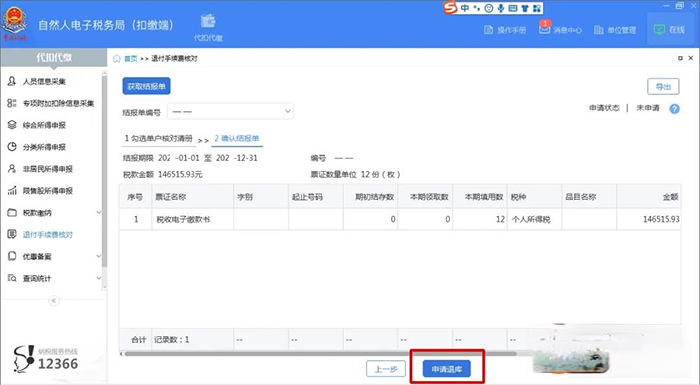
Task: Click the 查询统计 search icon
Action: pos(12,278)
